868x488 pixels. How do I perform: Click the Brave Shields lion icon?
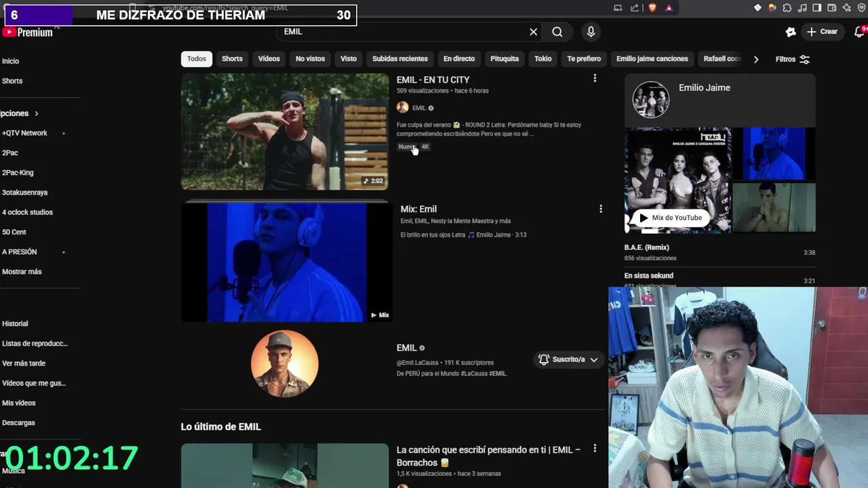tap(652, 8)
